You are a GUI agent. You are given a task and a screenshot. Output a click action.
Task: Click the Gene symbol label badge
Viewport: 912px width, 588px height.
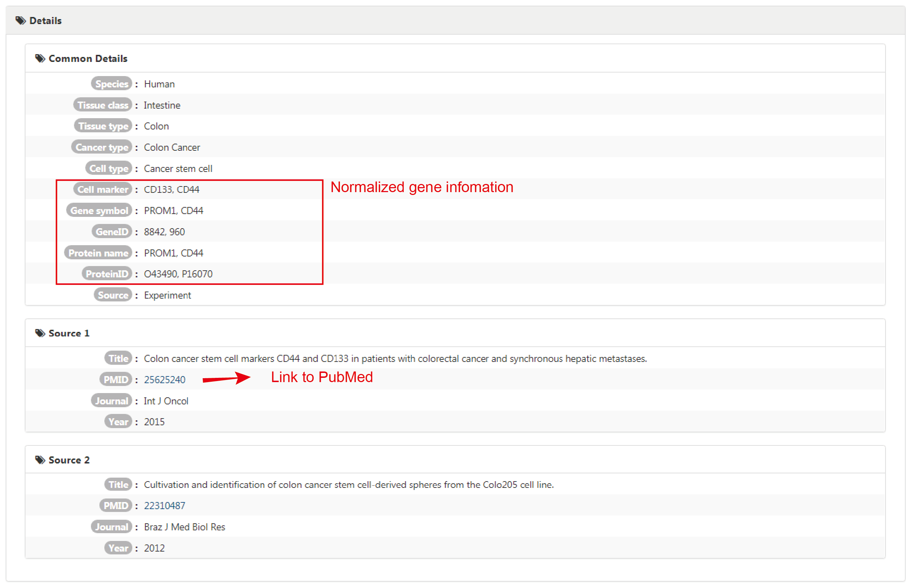pyautogui.click(x=99, y=211)
